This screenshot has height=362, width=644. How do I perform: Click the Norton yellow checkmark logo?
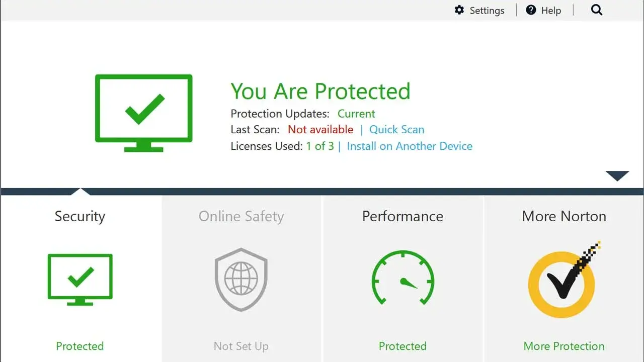[563, 281]
